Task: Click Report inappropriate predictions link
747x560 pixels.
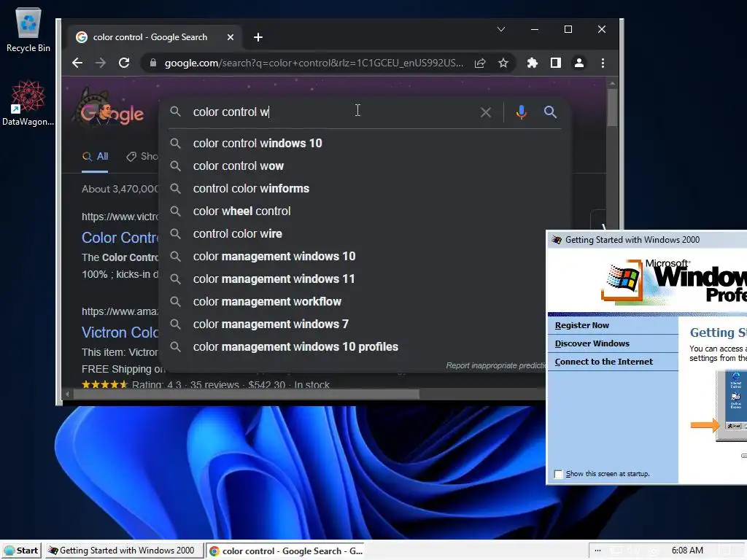Action: point(495,365)
